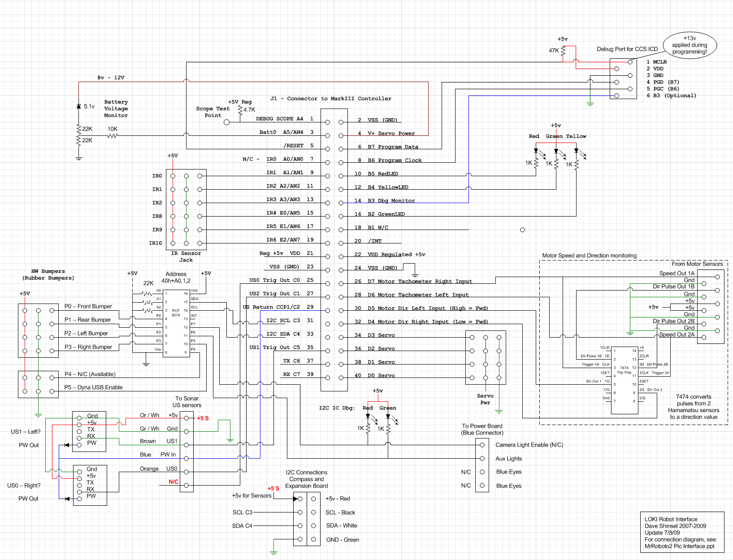Select the Servo Pwr label
This screenshot has height=560, width=733.
coord(485,399)
